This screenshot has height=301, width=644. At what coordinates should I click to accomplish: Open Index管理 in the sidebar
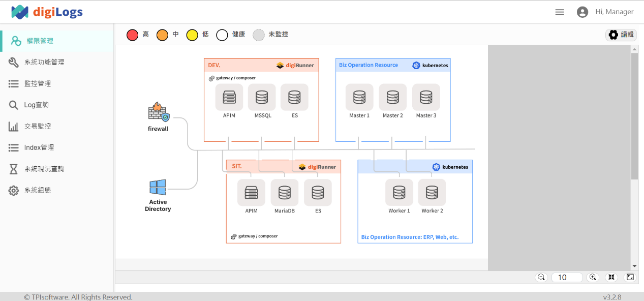click(x=57, y=147)
